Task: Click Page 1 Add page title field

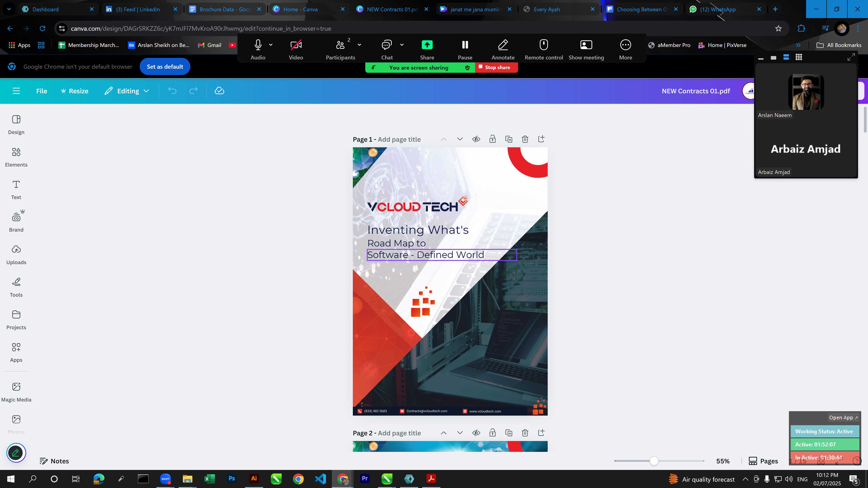Action: (399, 139)
